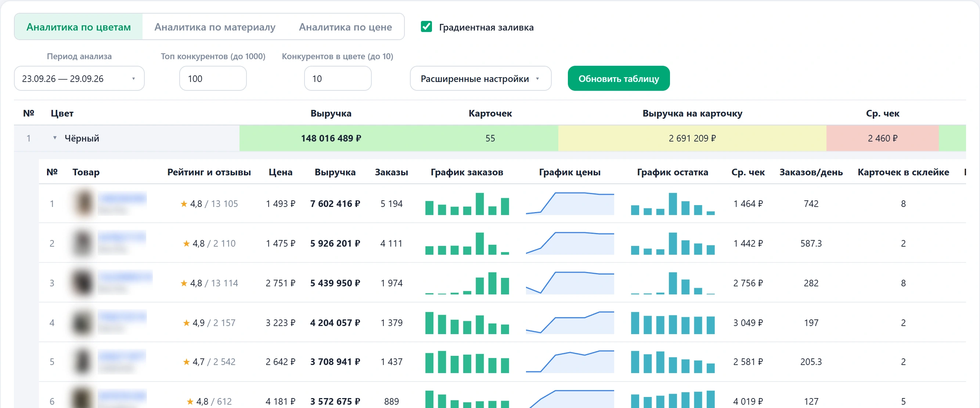Click rating star for 4,7 / 2 542
This screenshot has height=408, width=980.
pyautogui.click(x=187, y=362)
